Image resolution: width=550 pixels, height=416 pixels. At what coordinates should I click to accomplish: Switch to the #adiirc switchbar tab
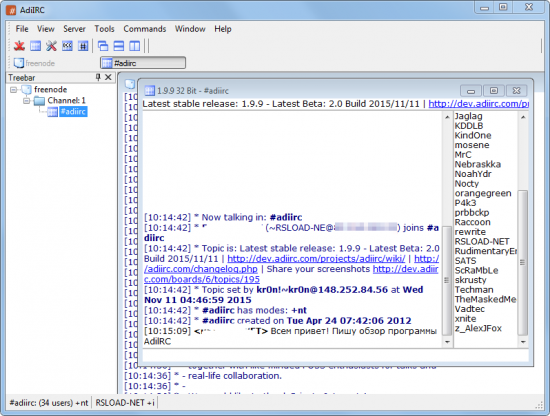point(143,63)
